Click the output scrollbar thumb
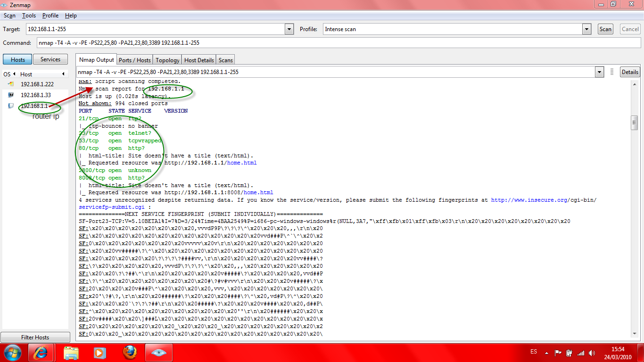 coord(635,123)
